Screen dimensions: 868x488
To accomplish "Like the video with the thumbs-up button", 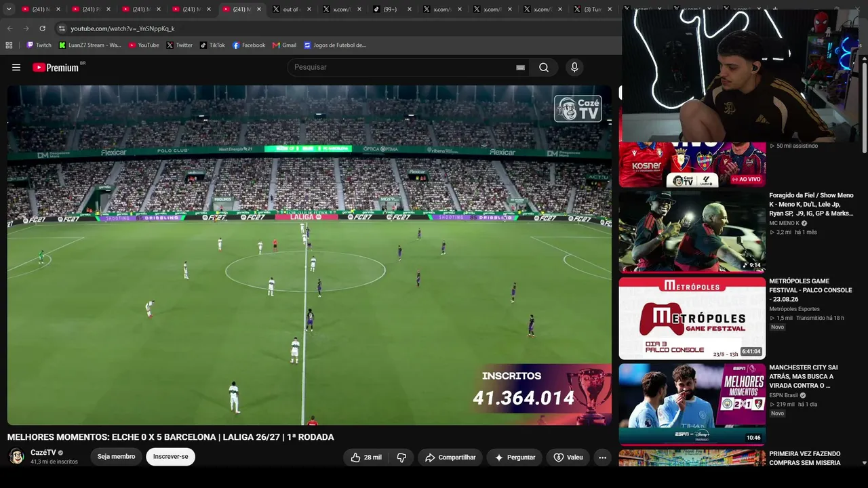I will tap(366, 457).
